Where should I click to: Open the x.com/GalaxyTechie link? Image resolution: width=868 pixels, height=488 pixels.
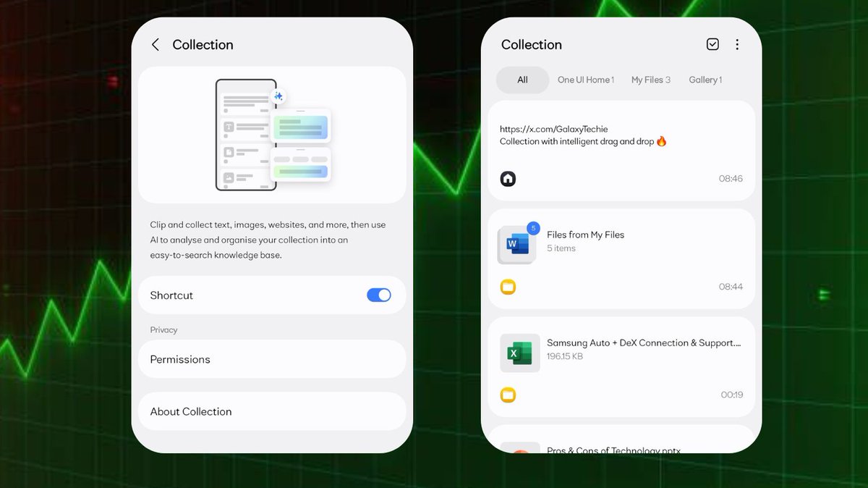[x=554, y=129]
